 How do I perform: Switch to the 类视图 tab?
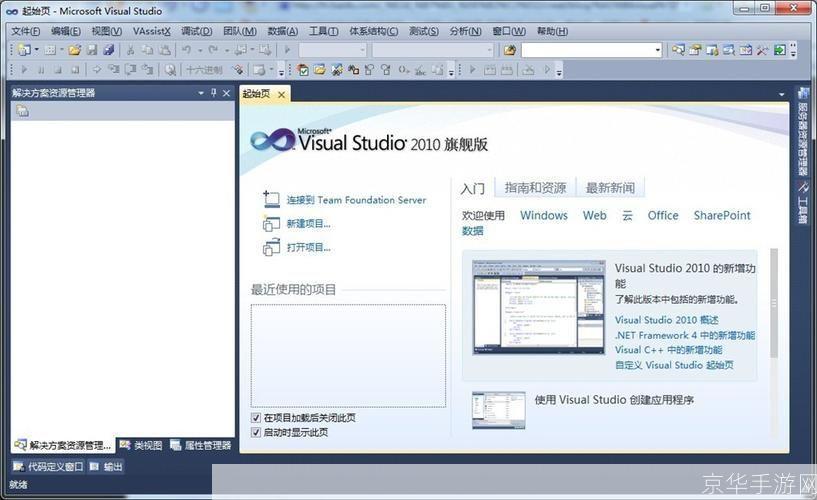coord(141,445)
